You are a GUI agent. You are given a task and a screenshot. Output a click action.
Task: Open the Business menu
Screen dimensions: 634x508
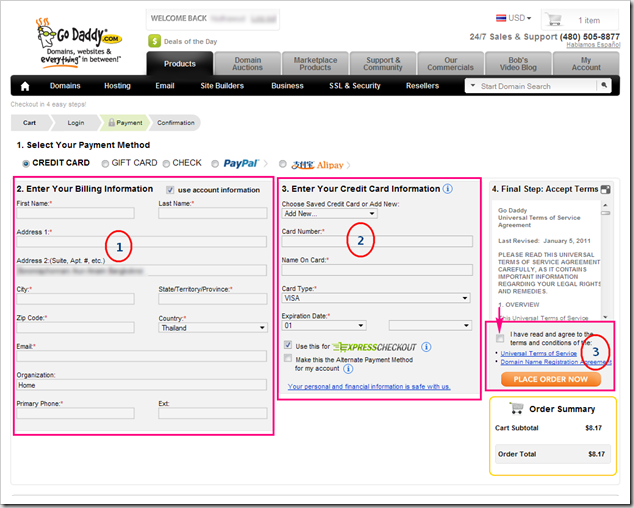(287, 86)
